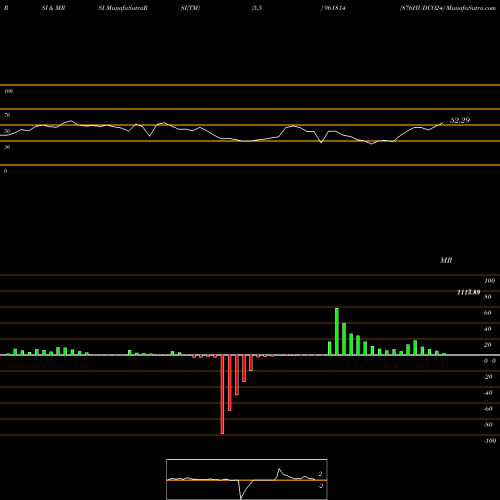Click the tallest red histogram bar
The width and height of the screenshot is (500, 500).
coord(222,394)
